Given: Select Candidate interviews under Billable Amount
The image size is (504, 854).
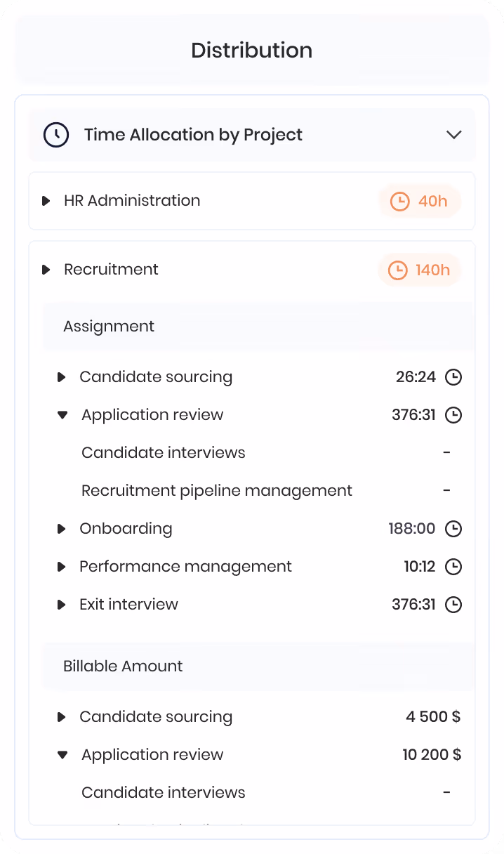Looking at the screenshot, I should tap(164, 793).
